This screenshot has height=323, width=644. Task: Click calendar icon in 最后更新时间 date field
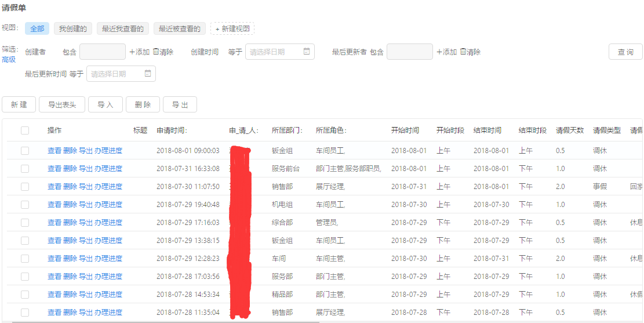[148, 74]
